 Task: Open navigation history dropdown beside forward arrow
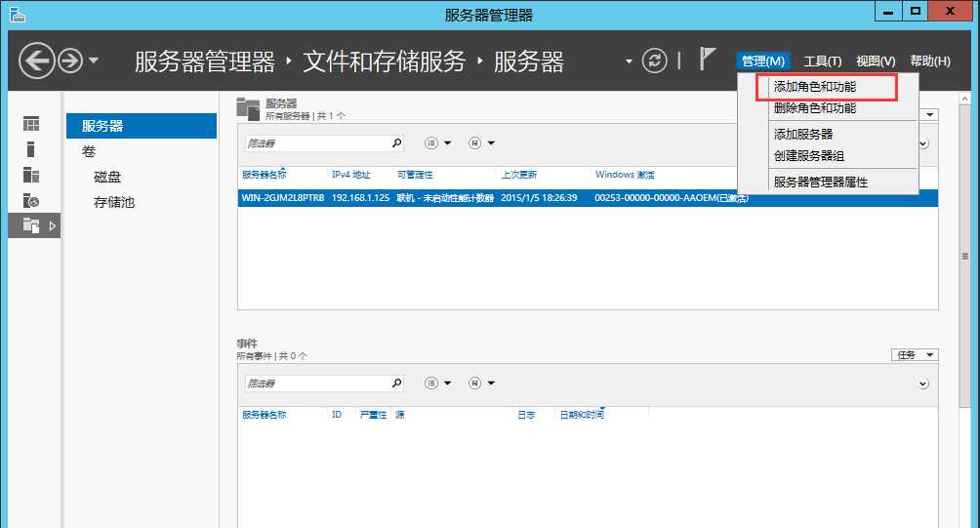click(94, 61)
